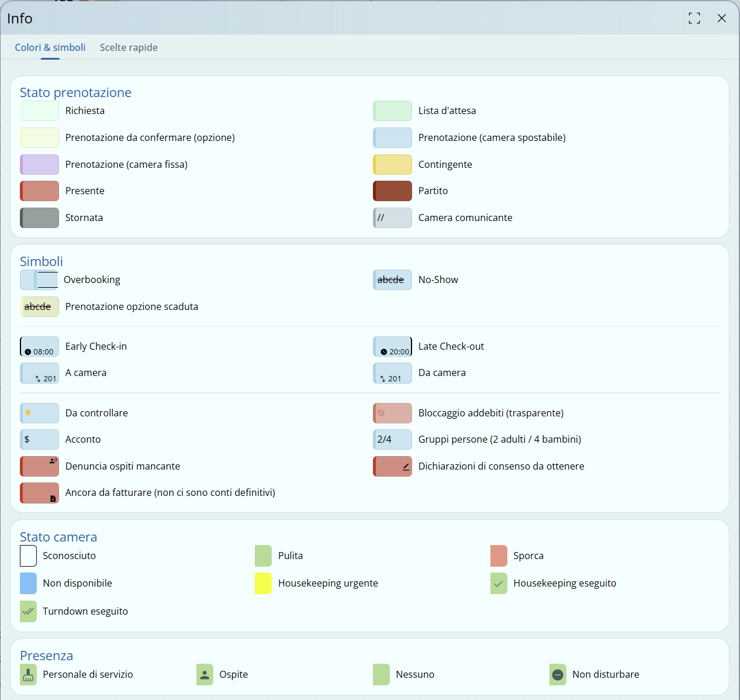The height and width of the screenshot is (700, 740).
Task: Click the Da controllare lightbulb symbol
Action: tap(28, 413)
